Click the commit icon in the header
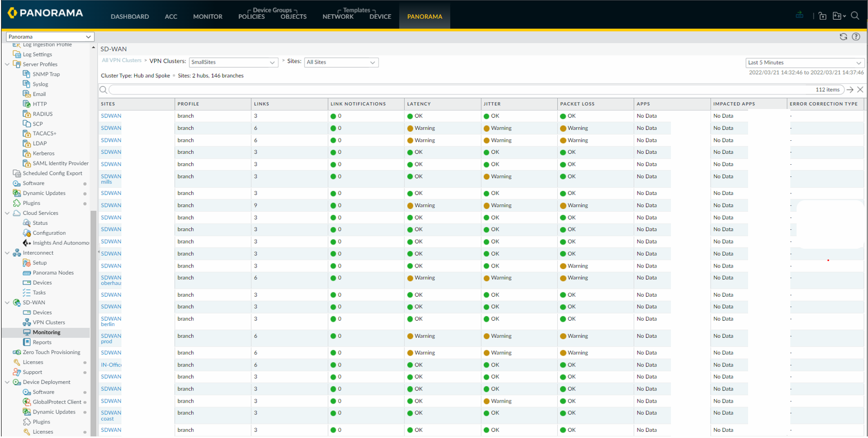Image resolution: width=868 pixels, height=438 pixels. pos(799,15)
